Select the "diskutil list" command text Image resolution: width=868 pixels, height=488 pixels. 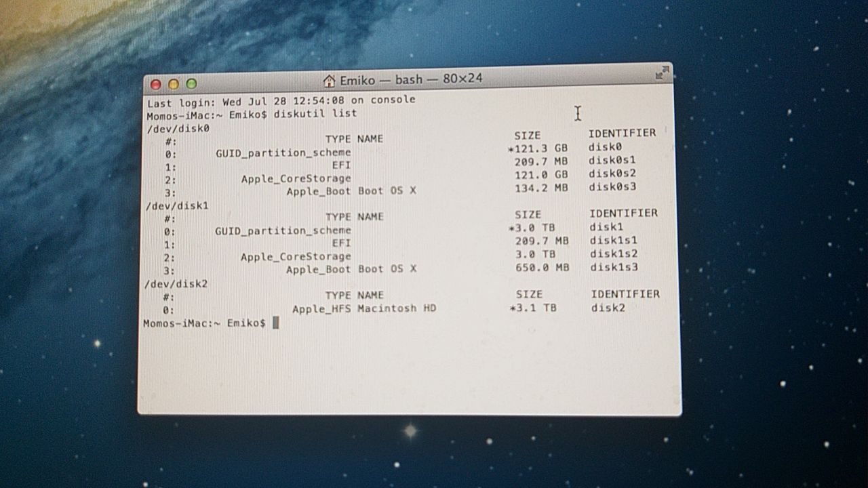(315, 113)
